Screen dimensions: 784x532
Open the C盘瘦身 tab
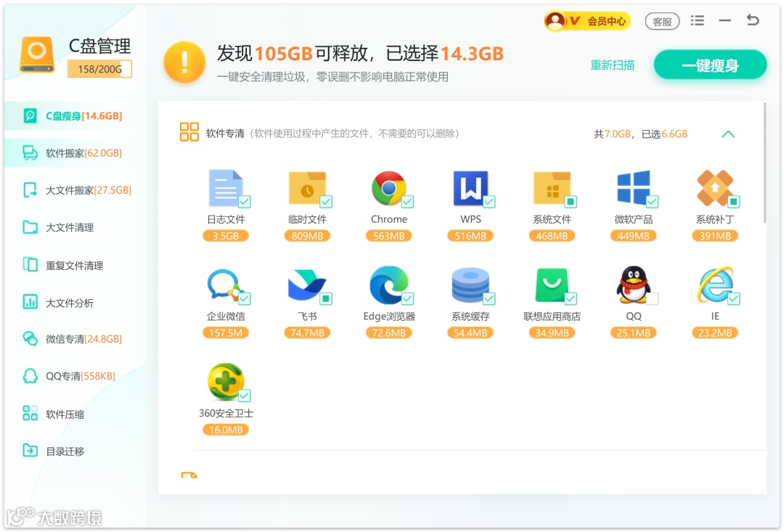click(x=75, y=115)
